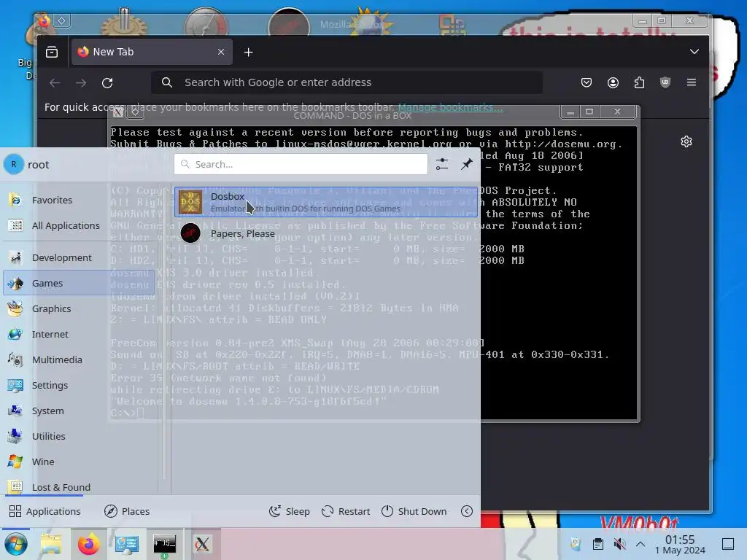This screenshot has height=560, width=747.
Task: Open system settings taskbar icon
Action: click(126, 544)
